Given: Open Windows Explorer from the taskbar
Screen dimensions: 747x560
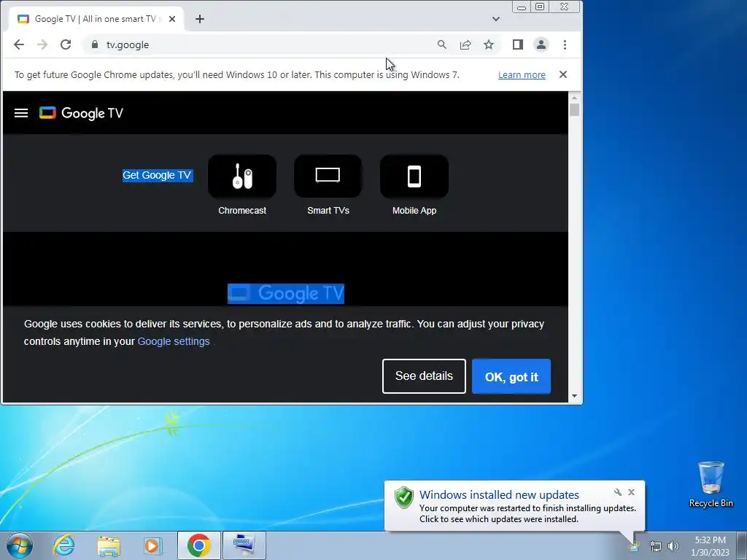Looking at the screenshot, I should [x=109, y=545].
